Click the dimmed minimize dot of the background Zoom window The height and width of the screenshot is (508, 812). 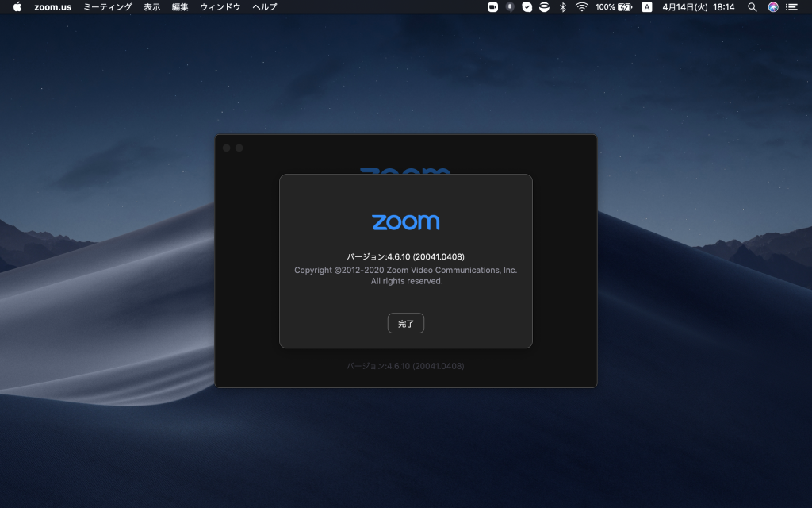point(239,148)
